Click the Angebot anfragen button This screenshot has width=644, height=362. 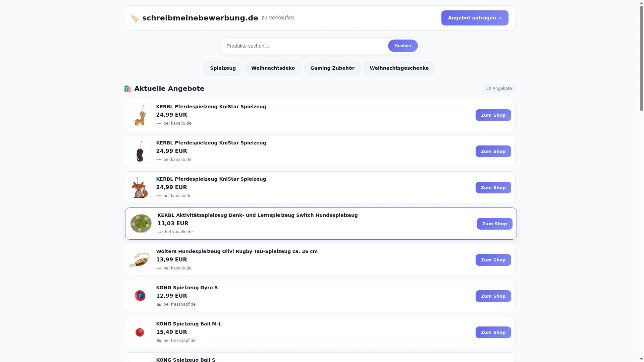click(x=475, y=18)
